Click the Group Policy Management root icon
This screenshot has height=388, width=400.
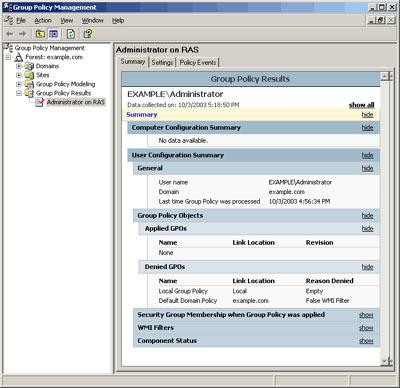pos(8,48)
